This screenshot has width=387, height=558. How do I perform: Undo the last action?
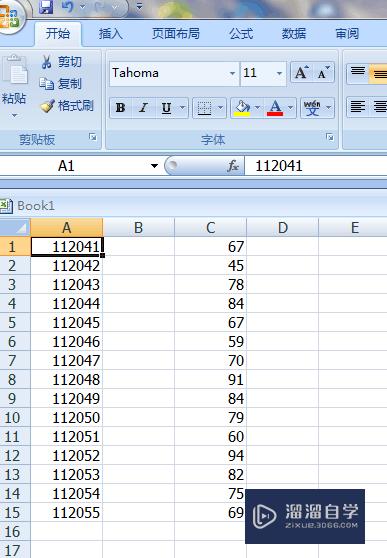pos(68,6)
